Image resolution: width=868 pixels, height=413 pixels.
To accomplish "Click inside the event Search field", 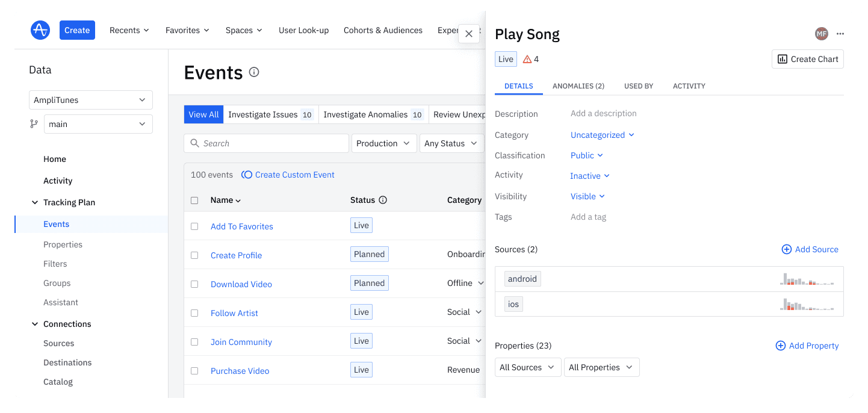I will [266, 143].
